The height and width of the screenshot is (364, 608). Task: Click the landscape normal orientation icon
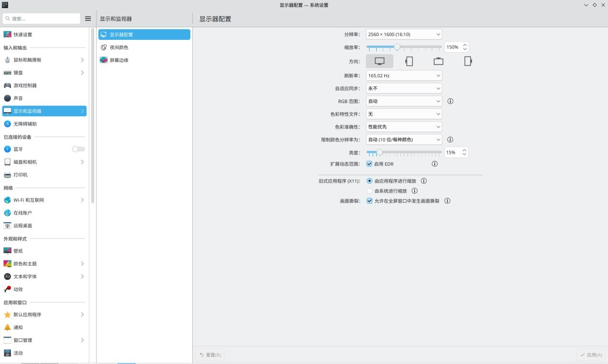[380, 61]
